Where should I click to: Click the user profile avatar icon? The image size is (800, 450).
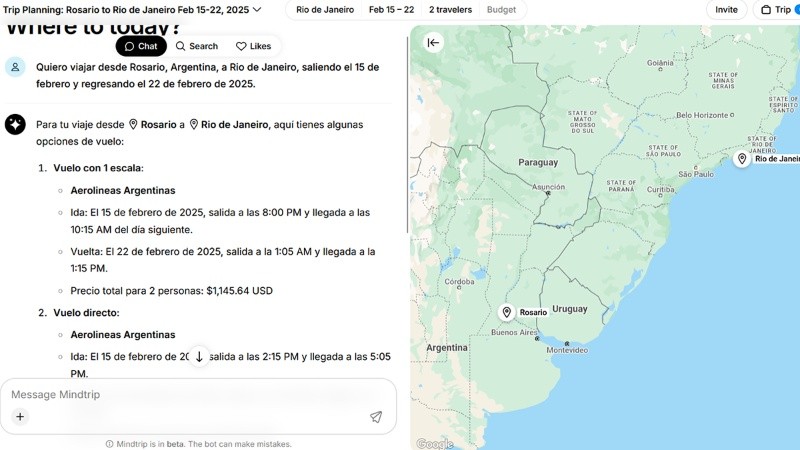15,67
